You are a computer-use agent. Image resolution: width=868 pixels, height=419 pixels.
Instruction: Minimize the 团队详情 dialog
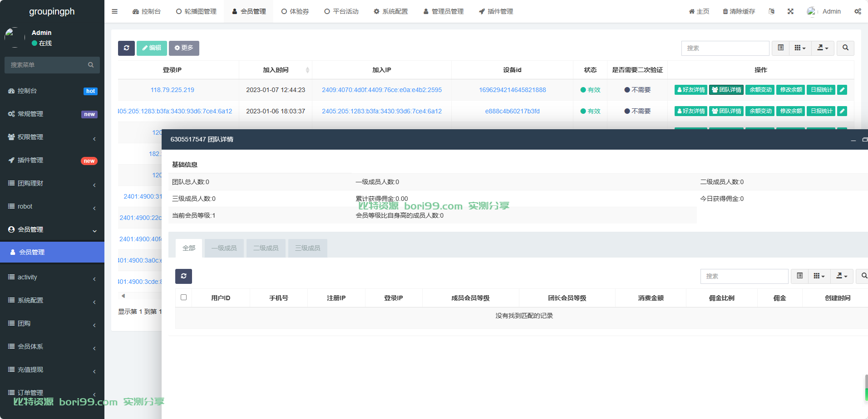click(853, 140)
